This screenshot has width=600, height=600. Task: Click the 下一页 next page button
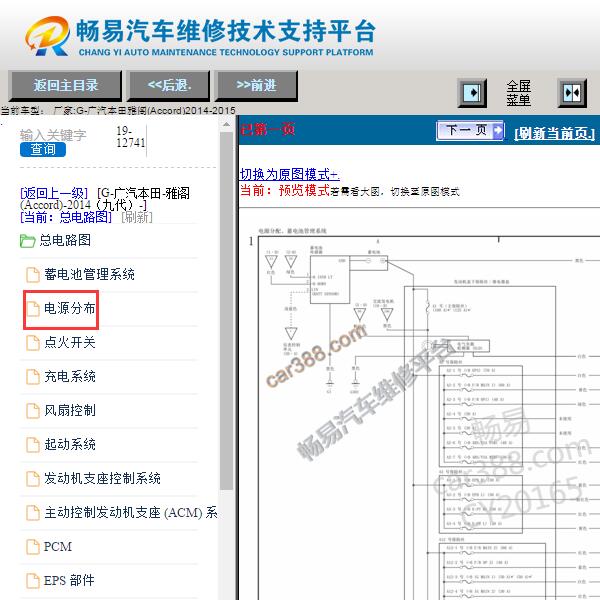coord(470,131)
